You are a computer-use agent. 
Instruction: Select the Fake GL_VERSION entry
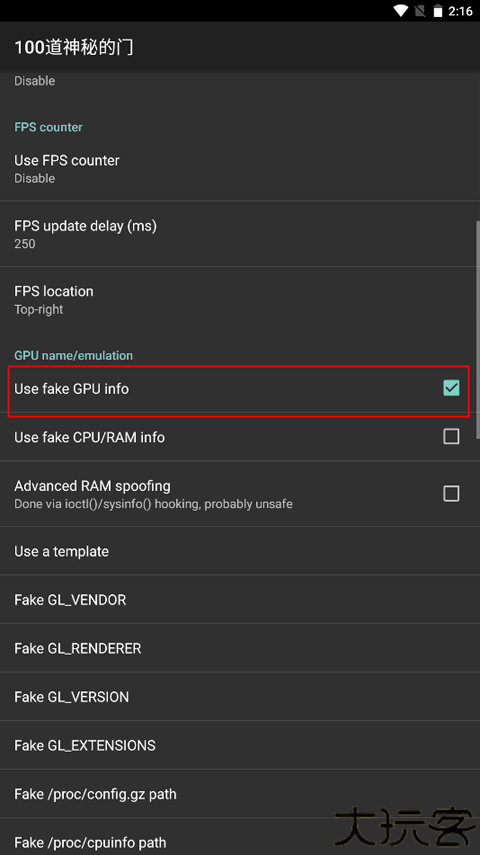[240, 696]
